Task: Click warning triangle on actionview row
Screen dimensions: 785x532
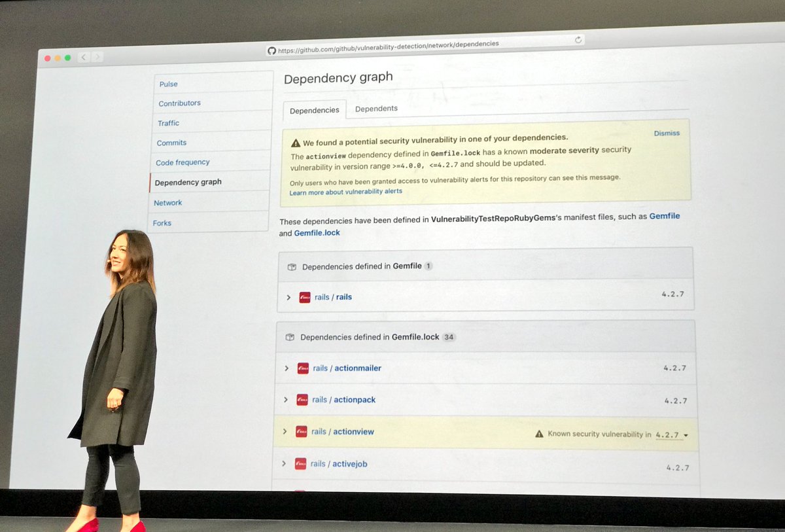Action: pos(539,434)
